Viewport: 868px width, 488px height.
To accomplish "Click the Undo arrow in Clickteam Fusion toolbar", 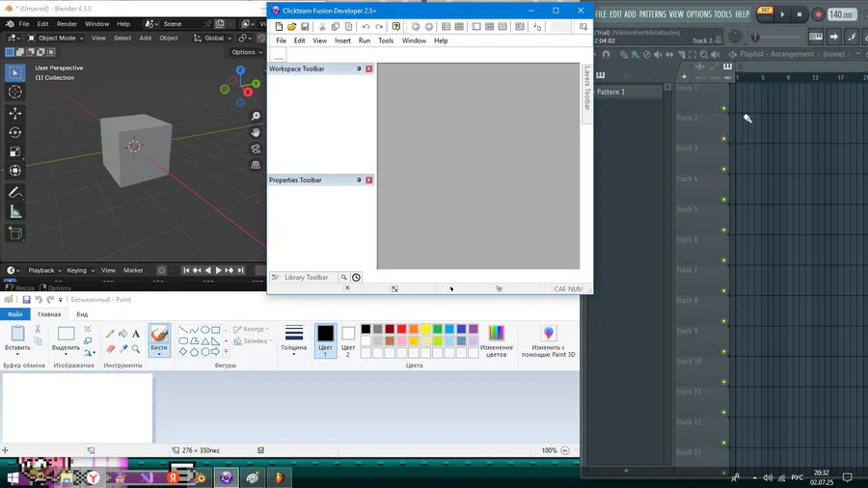I will [366, 27].
